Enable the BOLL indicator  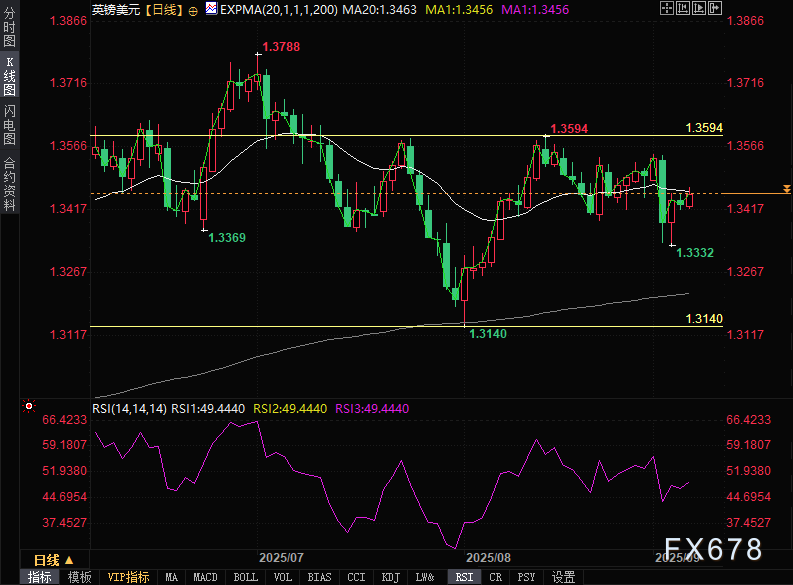click(x=245, y=577)
